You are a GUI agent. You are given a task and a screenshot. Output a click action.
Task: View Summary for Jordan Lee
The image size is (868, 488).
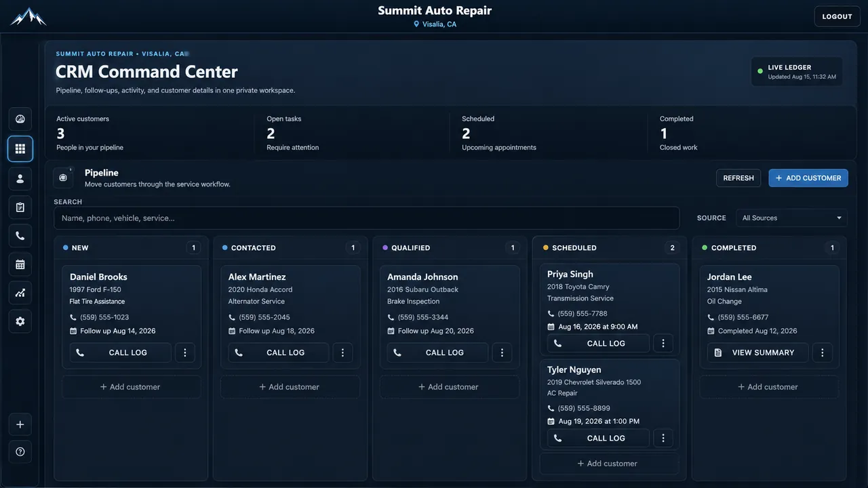pos(757,352)
